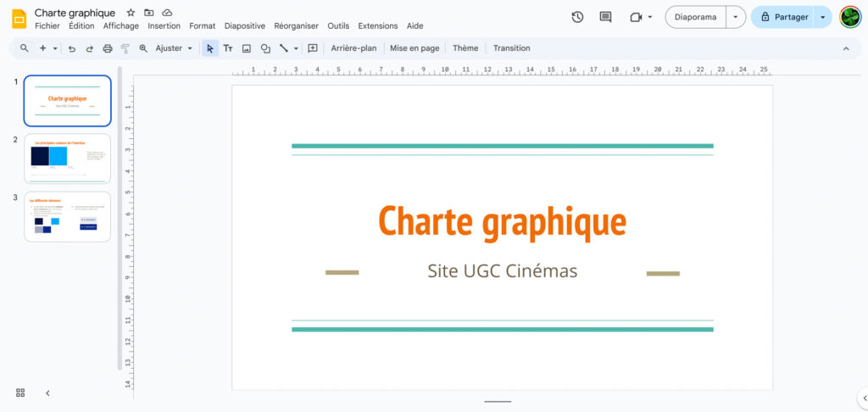Star the Charte graphique document

click(131, 13)
